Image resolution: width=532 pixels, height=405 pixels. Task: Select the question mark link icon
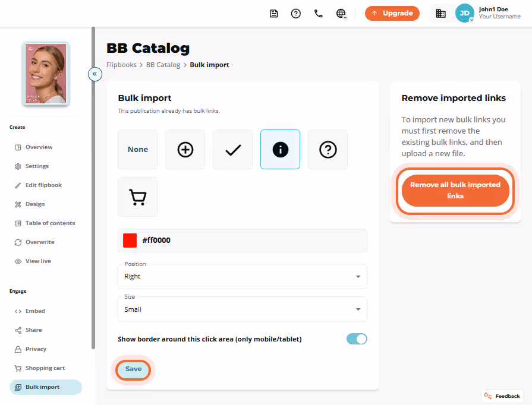coord(328,150)
